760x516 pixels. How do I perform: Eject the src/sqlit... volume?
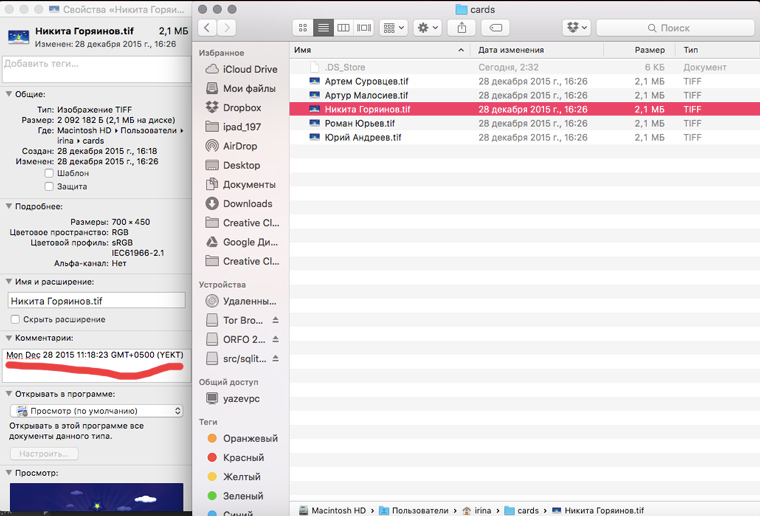[x=275, y=359]
